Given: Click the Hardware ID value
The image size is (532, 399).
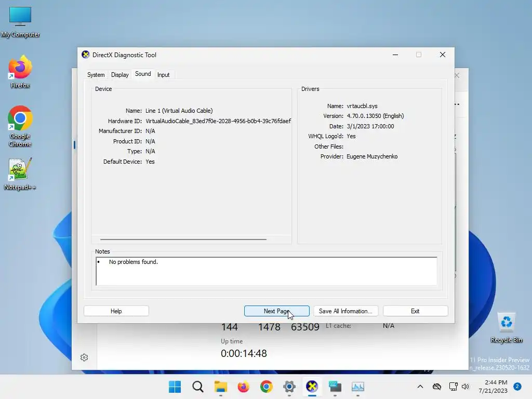Looking at the screenshot, I should click(218, 121).
